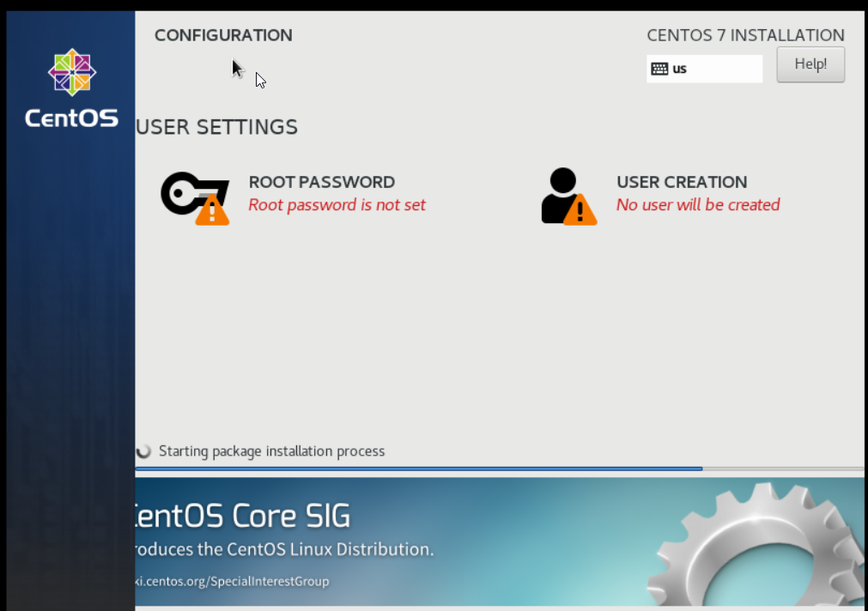Screen dimensions: 868x611
Task: Click the USER SETTINGS section heading
Action: point(217,127)
